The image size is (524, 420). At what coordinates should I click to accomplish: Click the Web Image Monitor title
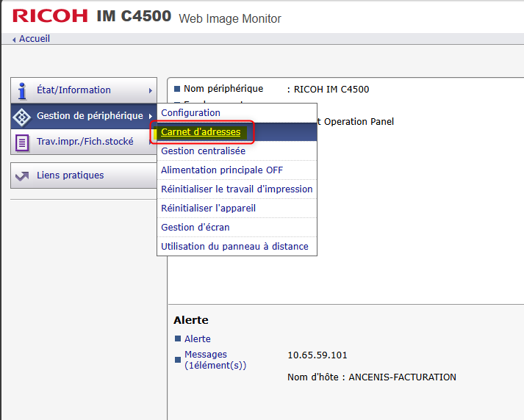230,18
